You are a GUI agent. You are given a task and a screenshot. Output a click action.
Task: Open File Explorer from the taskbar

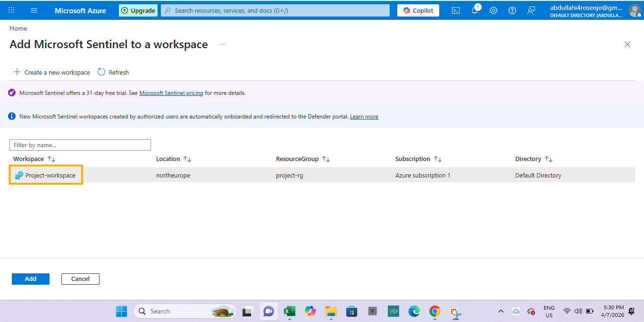[x=331, y=311]
